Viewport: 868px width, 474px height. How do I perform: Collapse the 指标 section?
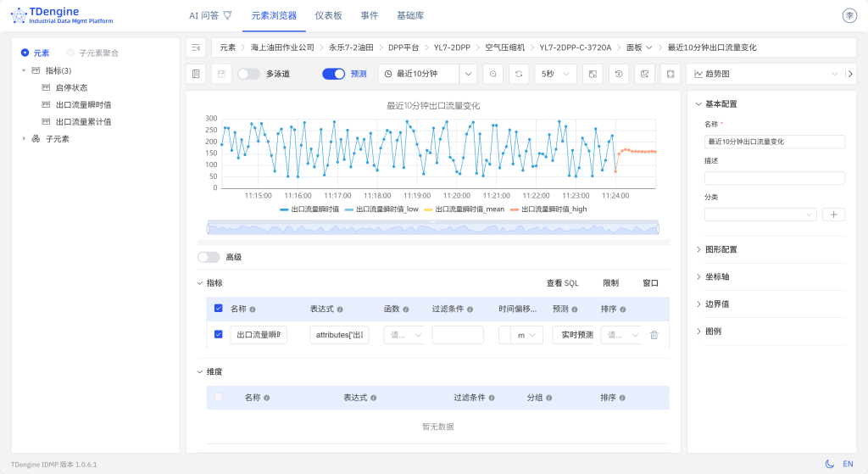coord(200,283)
